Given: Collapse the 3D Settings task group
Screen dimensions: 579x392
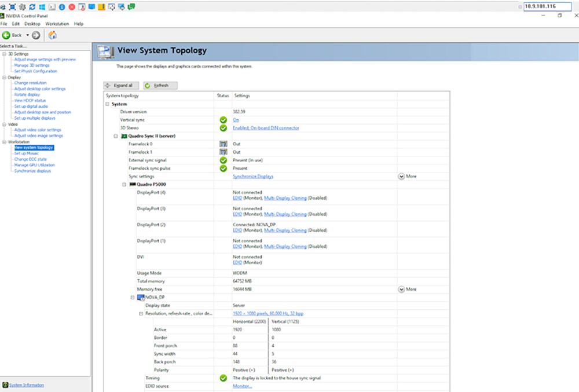Looking at the screenshot, I should pyautogui.click(x=5, y=54).
